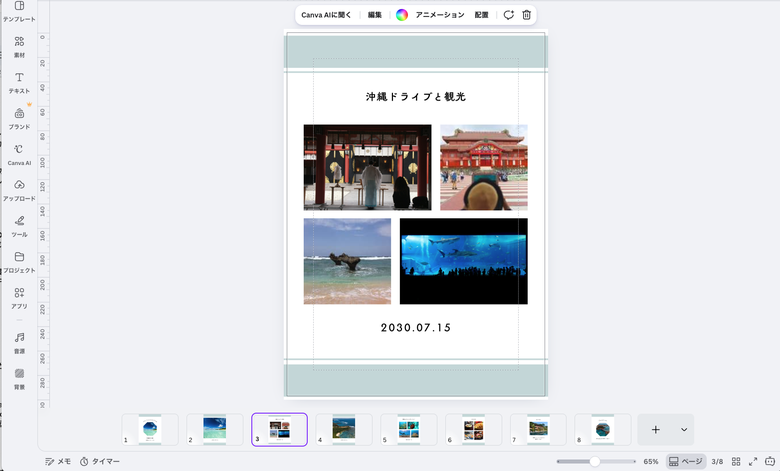
Task: Select the bottom teal banner shape
Action: 415,380
